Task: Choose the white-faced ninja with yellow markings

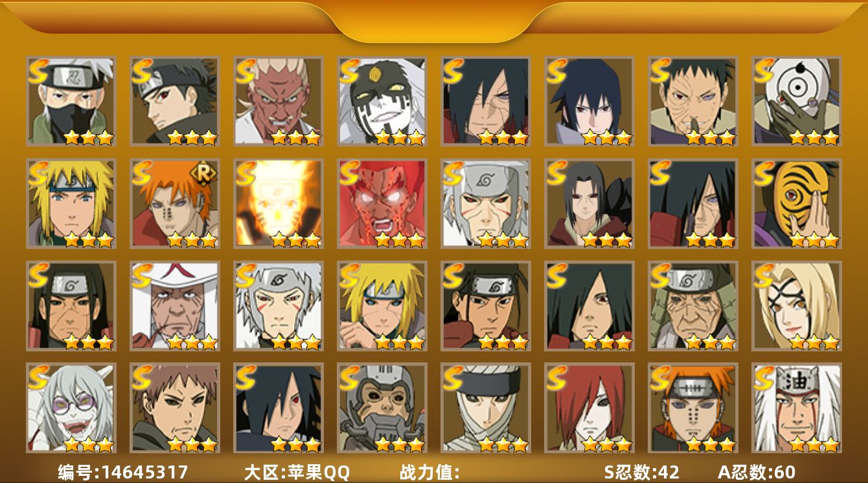Action: (x=382, y=101)
